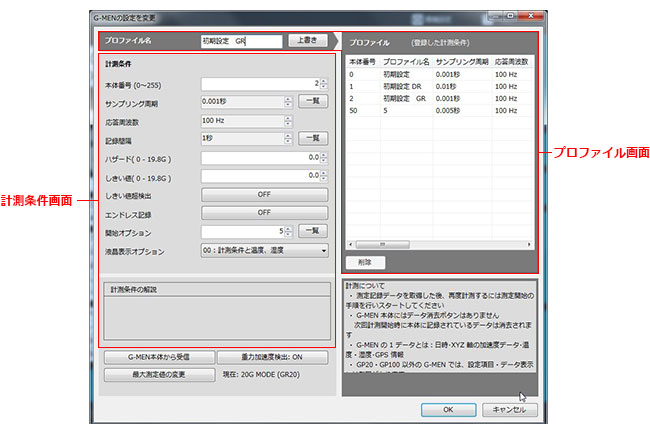Open 一覧 list for 記録間隔

(313, 138)
